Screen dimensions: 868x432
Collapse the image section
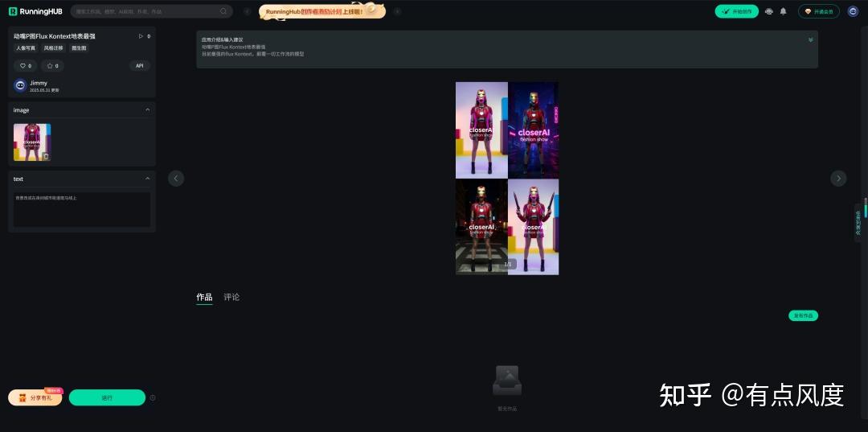[x=147, y=109]
